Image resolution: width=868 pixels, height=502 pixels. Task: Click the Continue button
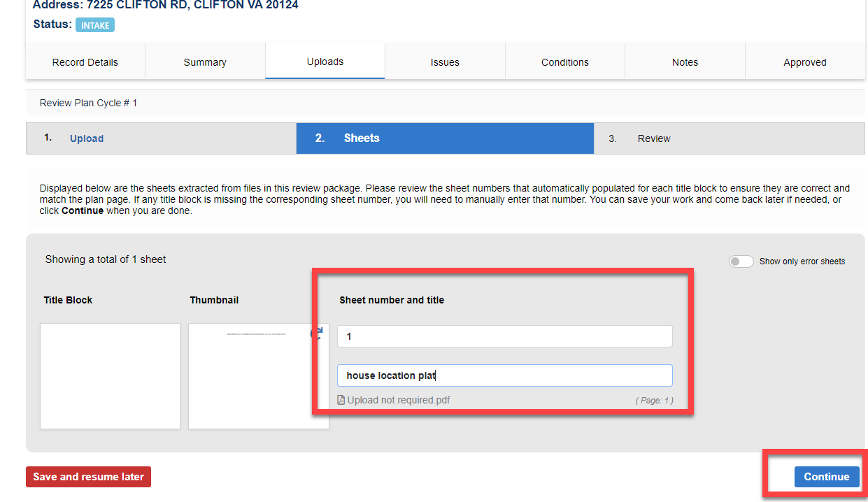pyautogui.click(x=827, y=477)
